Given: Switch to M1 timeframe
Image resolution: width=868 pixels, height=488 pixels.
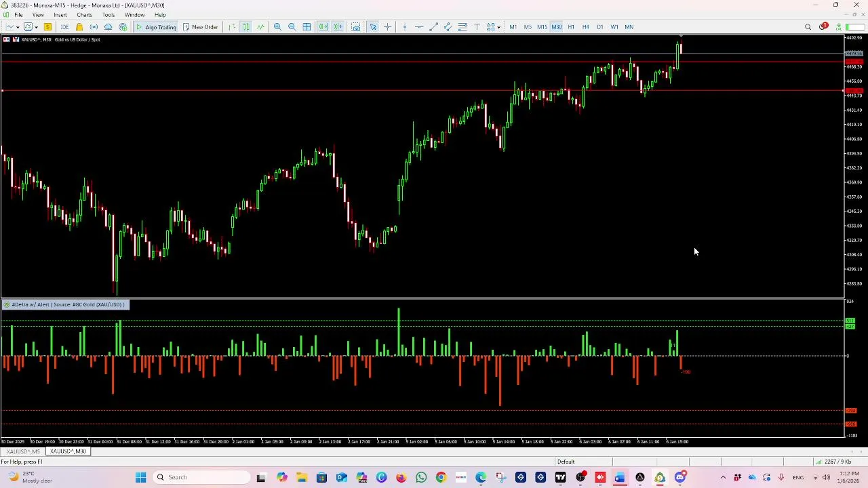Looking at the screenshot, I should (513, 27).
